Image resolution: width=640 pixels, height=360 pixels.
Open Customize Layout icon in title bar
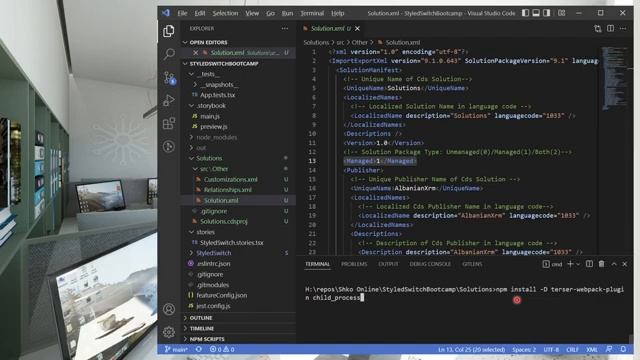(x=562, y=13)
